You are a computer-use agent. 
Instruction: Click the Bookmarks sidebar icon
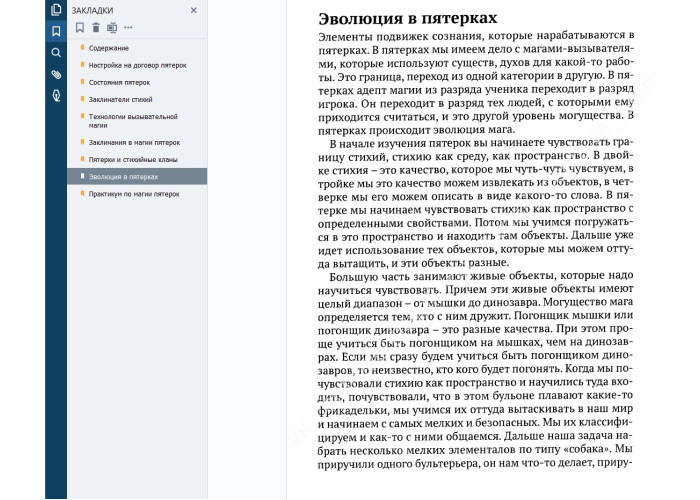(56, 31)
